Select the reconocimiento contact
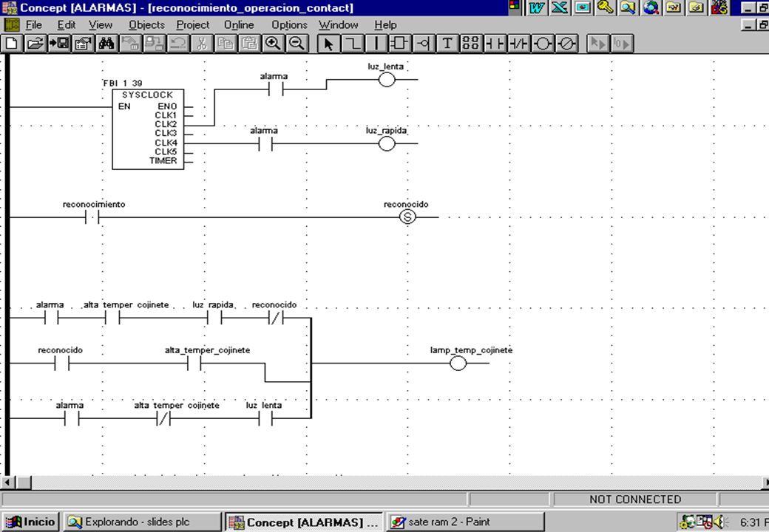 tap(92, 217)
